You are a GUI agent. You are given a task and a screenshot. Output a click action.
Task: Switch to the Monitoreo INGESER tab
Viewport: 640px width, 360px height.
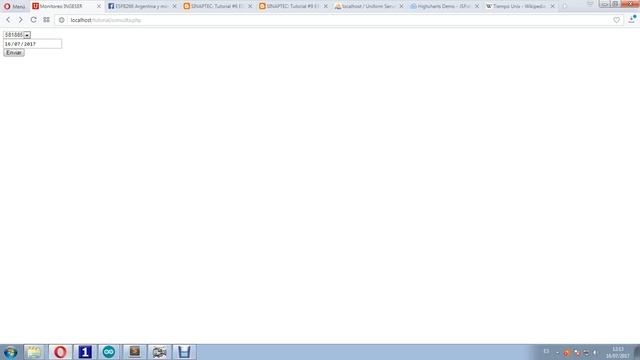(x=61, y=6)
